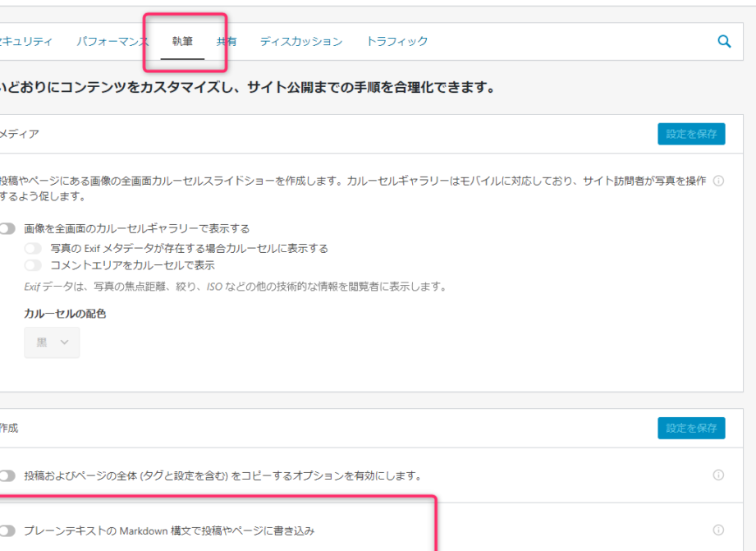The image size is (756, 551).
Task: Save the media settings with 設定を保存
Action: click(x=691, y=133)
